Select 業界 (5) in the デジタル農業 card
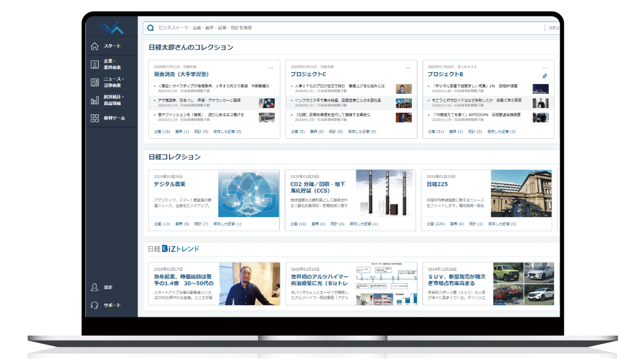This screenshot has width=637, height=364. point(182,224)
